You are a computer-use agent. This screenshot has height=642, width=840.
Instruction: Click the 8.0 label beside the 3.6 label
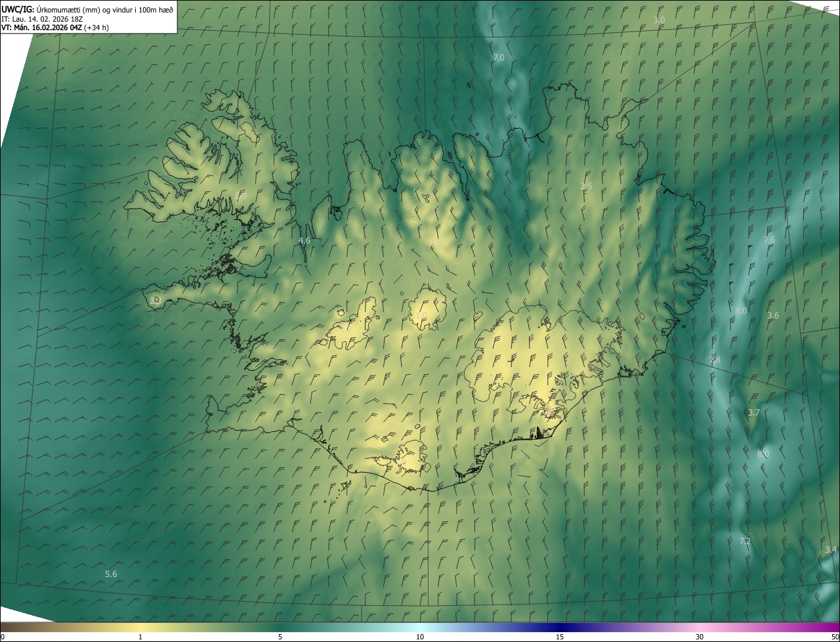741,311
